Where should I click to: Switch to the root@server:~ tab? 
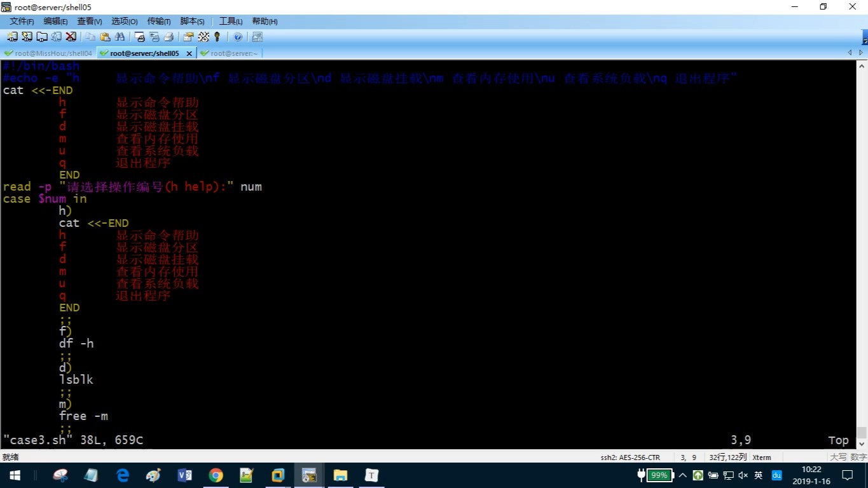coord(229,53)
